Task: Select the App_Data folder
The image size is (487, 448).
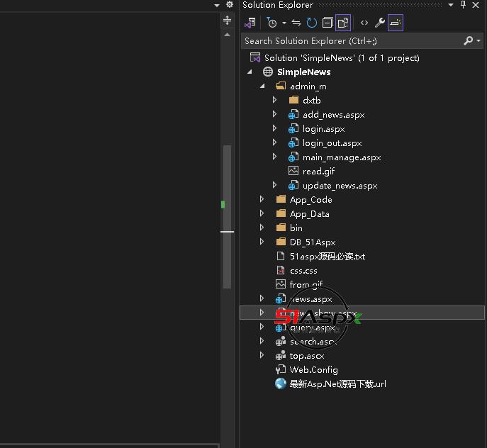Action: coord(309,214)
